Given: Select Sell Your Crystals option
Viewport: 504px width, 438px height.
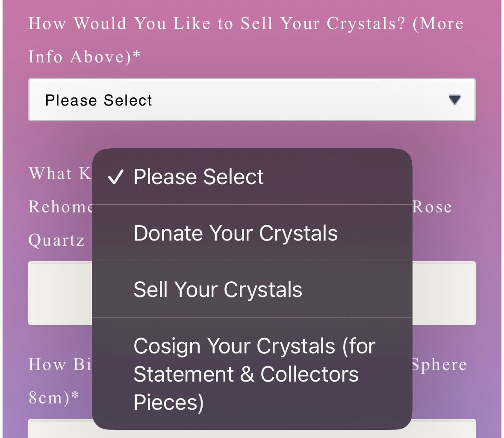Looking at the screenshot, I should [218, 290].
